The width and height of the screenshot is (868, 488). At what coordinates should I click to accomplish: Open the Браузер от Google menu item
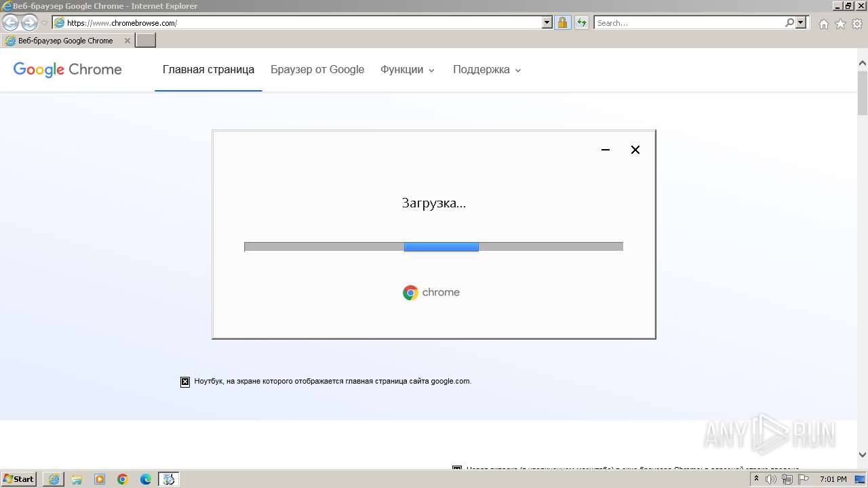(x=317, y=69)
